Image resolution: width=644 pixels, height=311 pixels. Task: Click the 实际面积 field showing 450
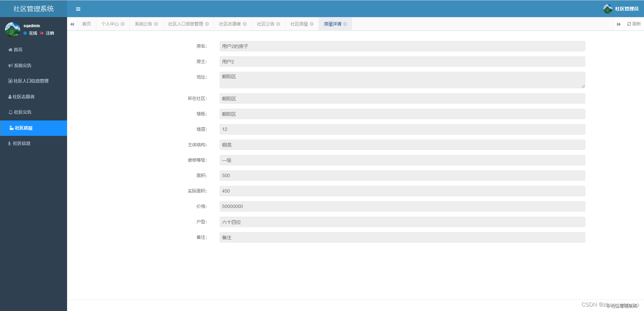click(402, 191)
